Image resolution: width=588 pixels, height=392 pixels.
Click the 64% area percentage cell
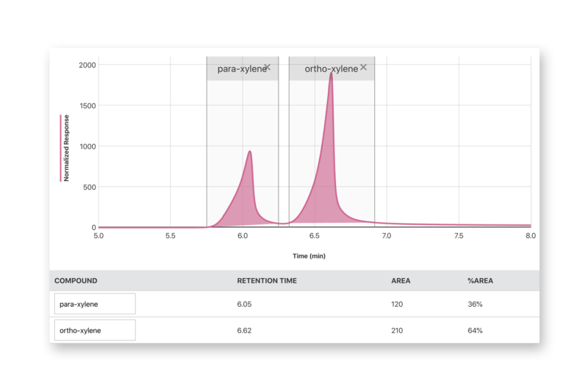475,330
